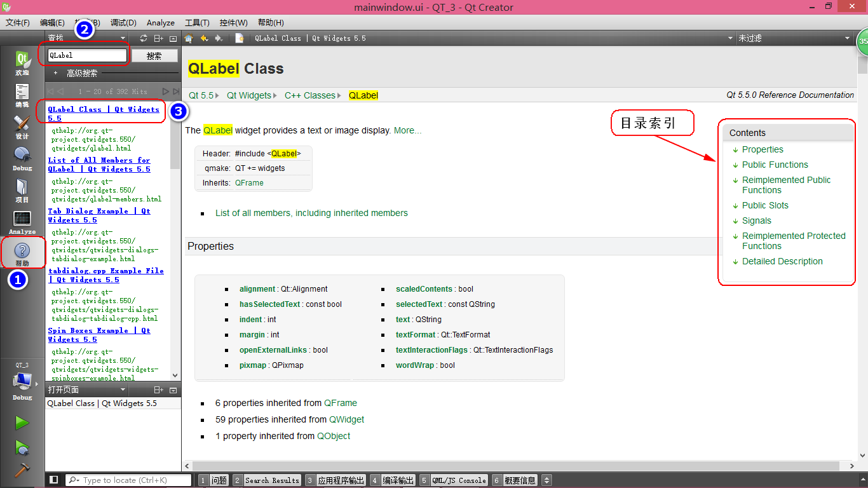Jump to Public Functions in Contents
The width and height of the screenshot is (868, 488).
click(775, 165)
